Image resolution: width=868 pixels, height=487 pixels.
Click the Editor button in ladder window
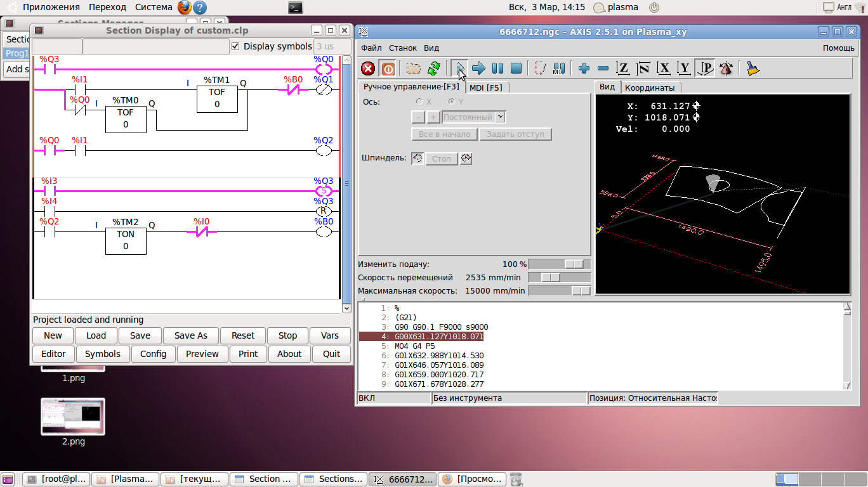coord(53,354)
